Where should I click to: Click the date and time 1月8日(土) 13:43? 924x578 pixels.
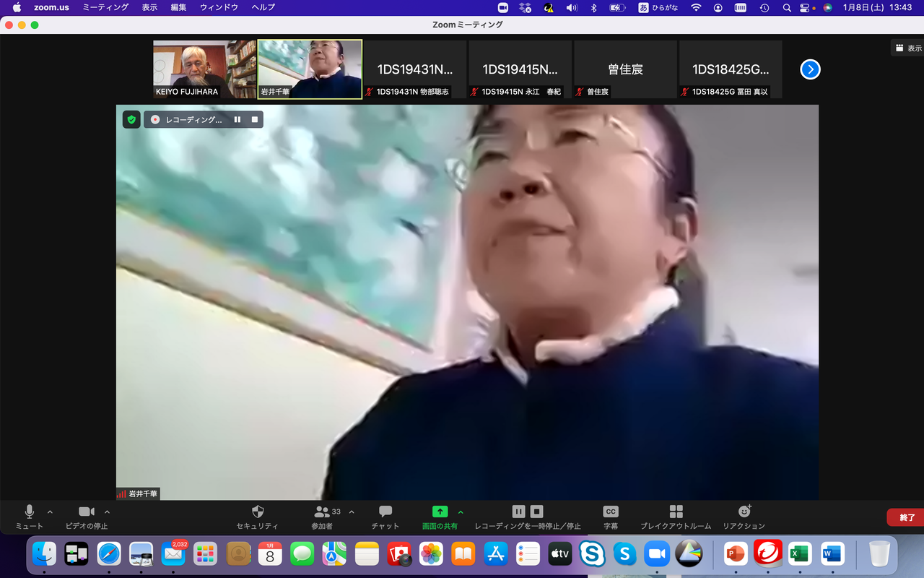[x=878, y=7]
